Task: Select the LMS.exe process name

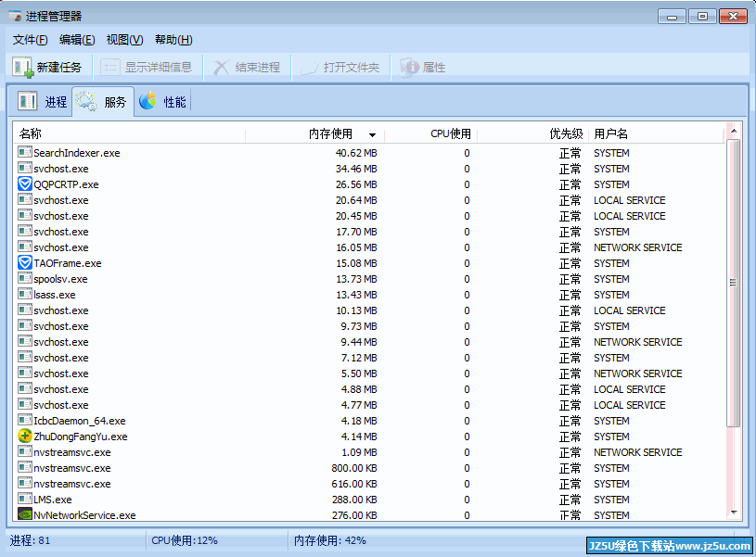Action: (53, 500)
